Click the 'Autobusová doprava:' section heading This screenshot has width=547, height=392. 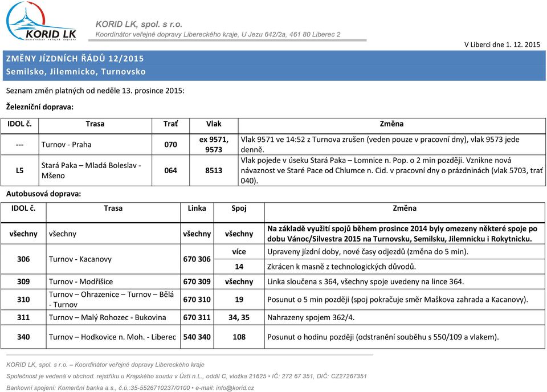point(44,194)
